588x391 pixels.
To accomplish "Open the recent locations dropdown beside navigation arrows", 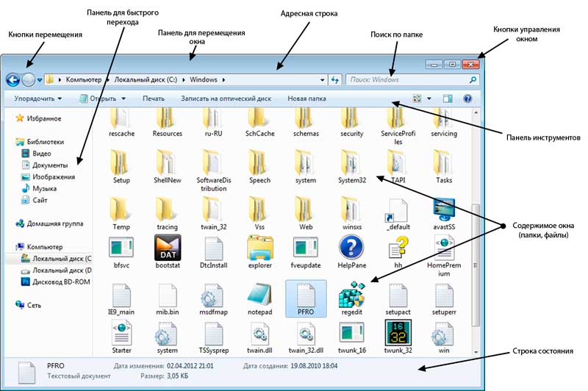I will pos(40,80).
